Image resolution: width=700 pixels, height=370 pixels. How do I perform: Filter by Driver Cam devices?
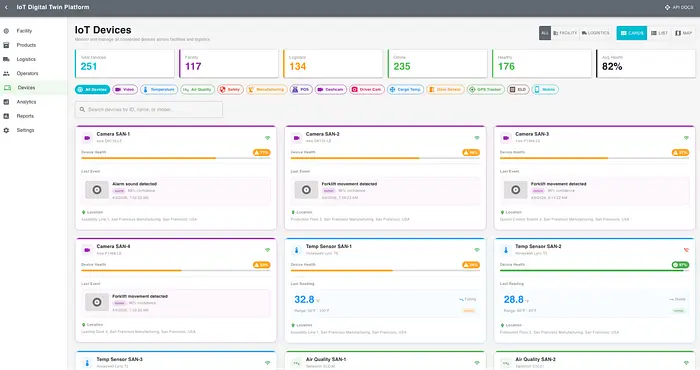[367, 90]
